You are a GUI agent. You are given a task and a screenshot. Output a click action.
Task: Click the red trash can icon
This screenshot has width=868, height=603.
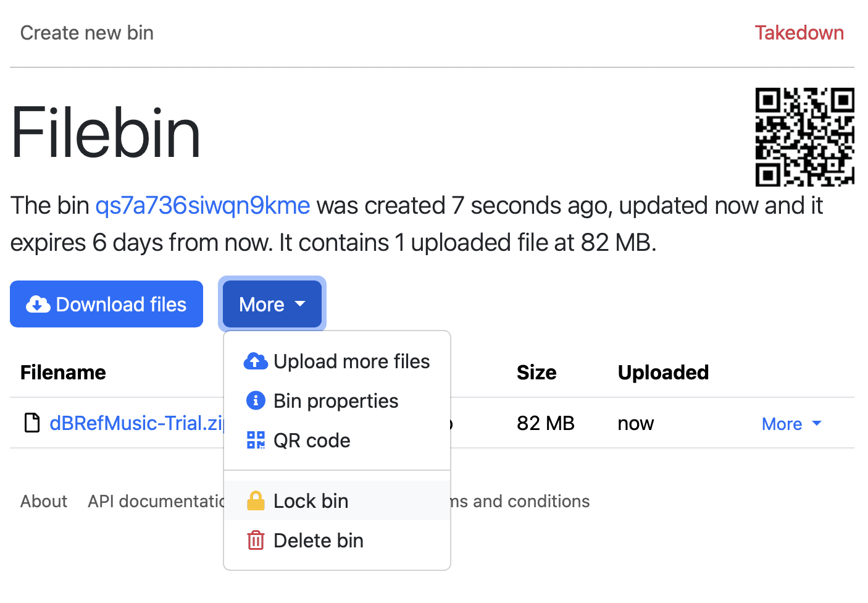pos(256,541)
